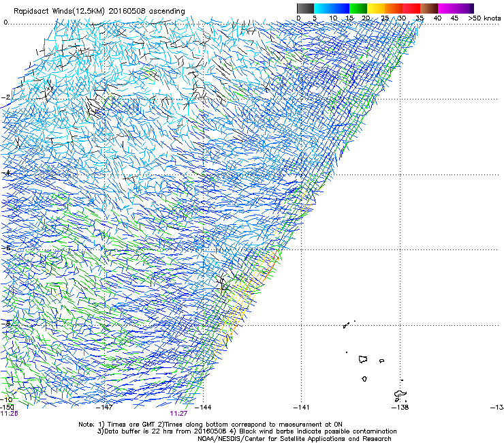
Task: Click the '-10' latitude axis label
Action: click(6, 399)
